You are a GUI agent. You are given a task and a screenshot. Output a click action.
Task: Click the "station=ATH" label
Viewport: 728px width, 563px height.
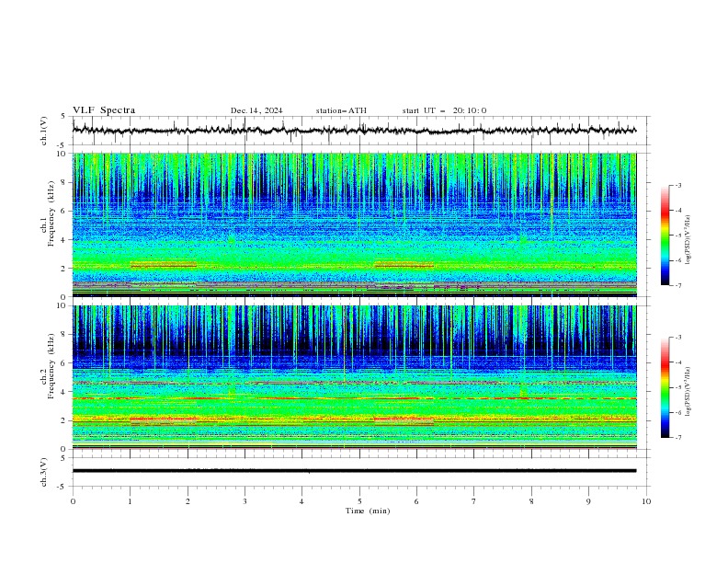tap(341, 110)
